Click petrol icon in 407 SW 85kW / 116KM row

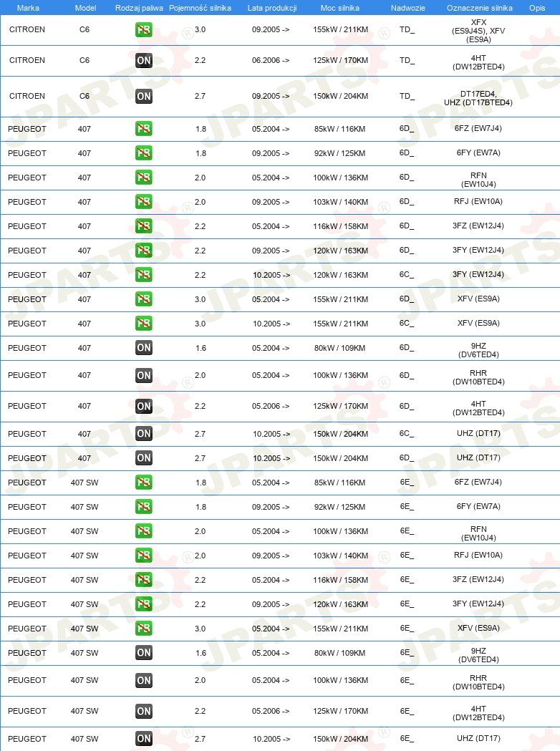(x=144, y=483)
